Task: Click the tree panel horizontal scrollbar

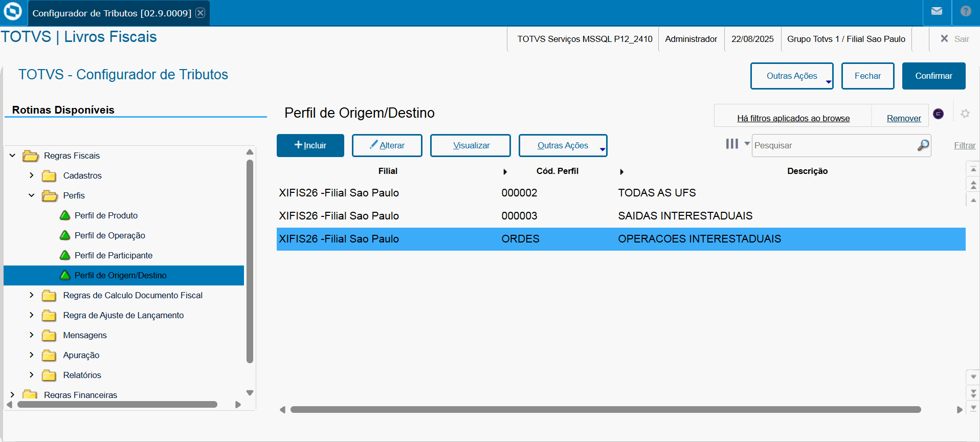Action: (x=117, y=404)
